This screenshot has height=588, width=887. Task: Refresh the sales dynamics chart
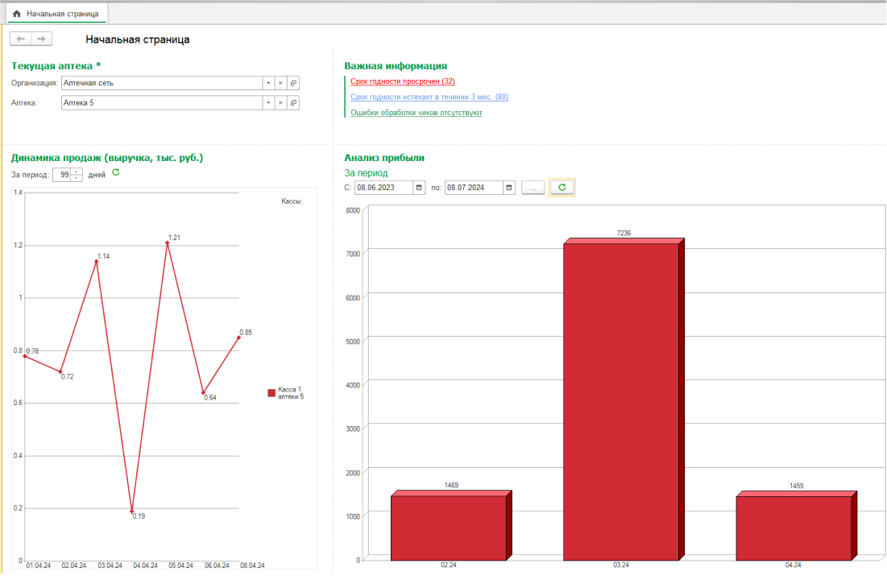pyautogui.click(x=115, y=173)
